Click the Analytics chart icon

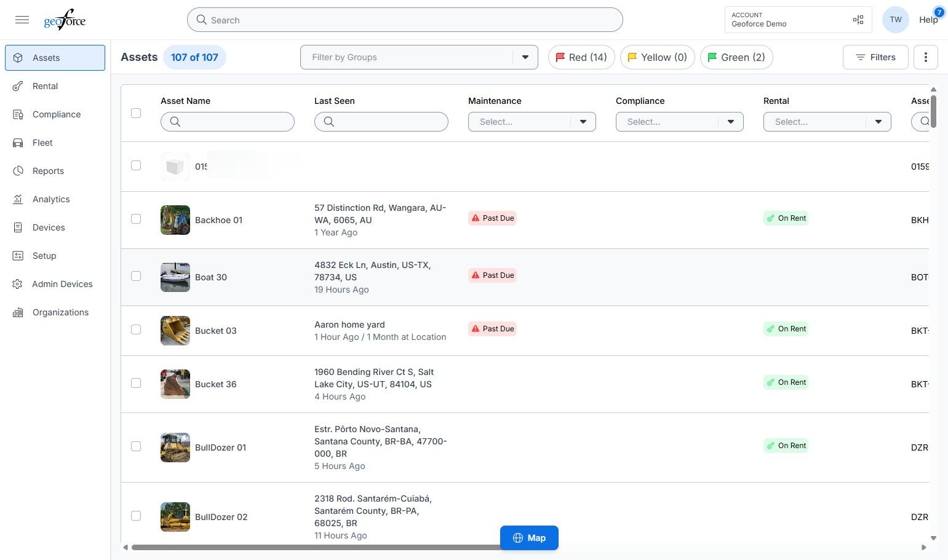point(18,199)
